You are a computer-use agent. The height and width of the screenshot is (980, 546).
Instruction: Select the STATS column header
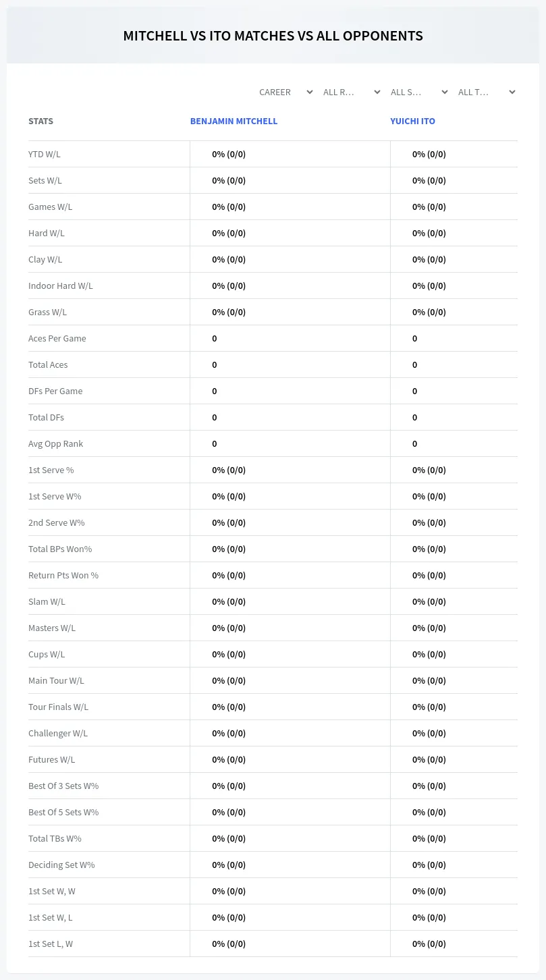[40, 121]
